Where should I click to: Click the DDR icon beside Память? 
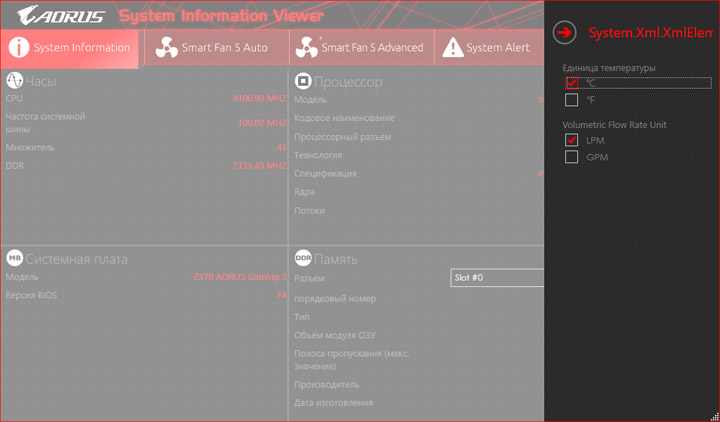click(x=303, y=258)
